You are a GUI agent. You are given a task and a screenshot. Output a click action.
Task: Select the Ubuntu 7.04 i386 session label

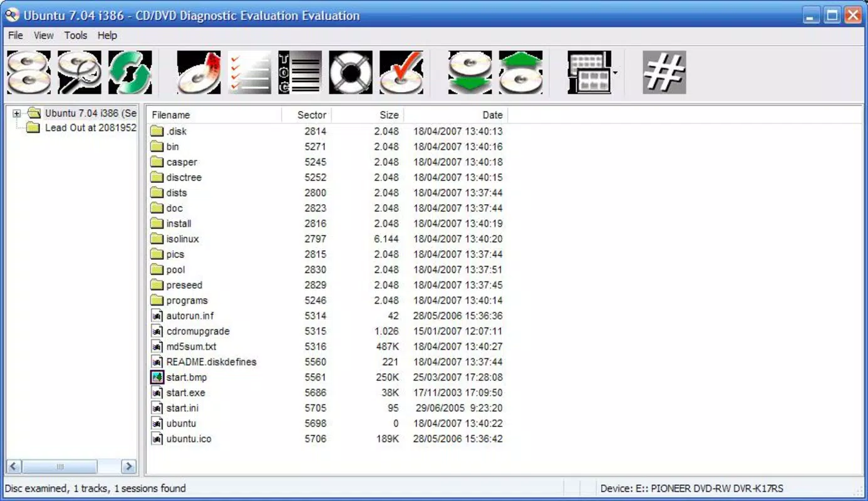coord(91,113)
